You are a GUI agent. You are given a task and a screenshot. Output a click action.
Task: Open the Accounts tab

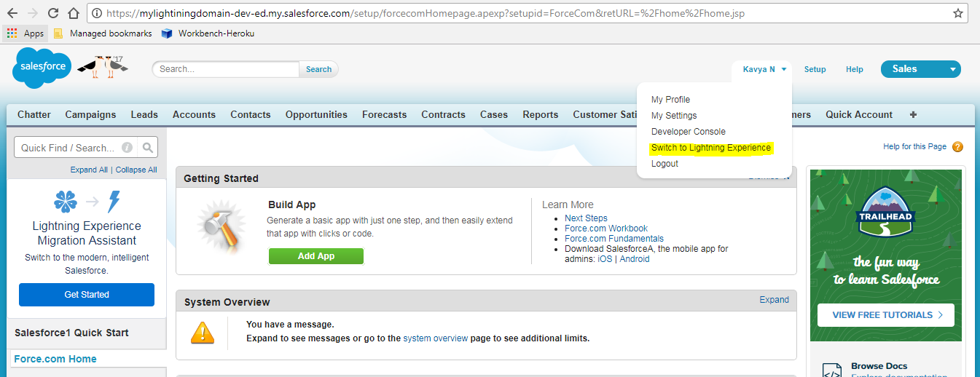pyautogui.click(x=194, y=114)
